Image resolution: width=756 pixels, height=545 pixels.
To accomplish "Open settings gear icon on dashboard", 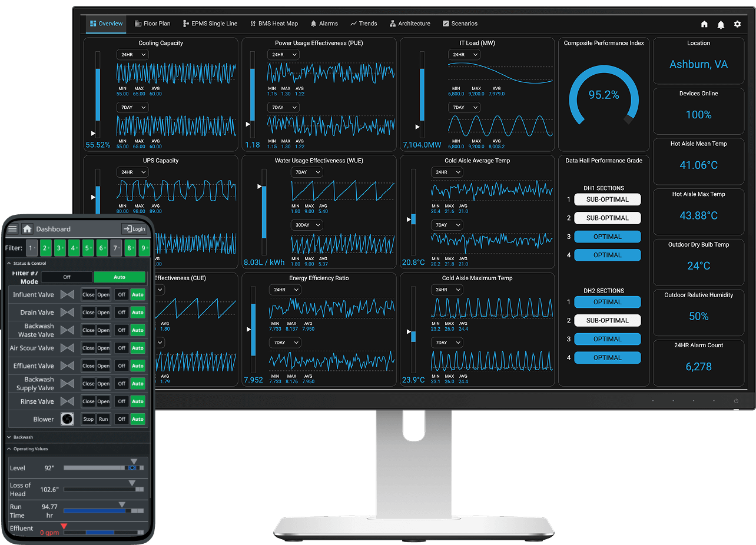I will tap(737, 24).
